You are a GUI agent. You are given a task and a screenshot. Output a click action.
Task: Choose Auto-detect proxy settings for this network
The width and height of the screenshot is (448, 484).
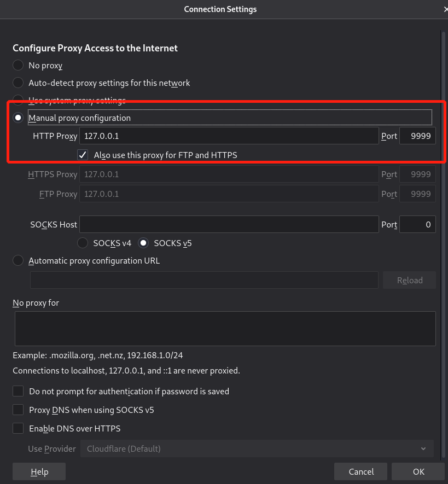click(18, 83)
